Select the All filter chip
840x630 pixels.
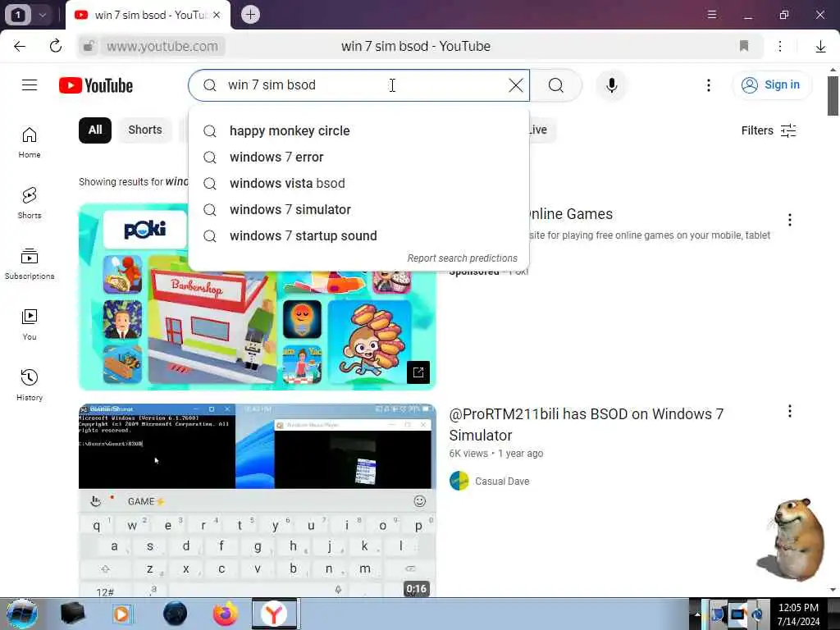point(95,130)
